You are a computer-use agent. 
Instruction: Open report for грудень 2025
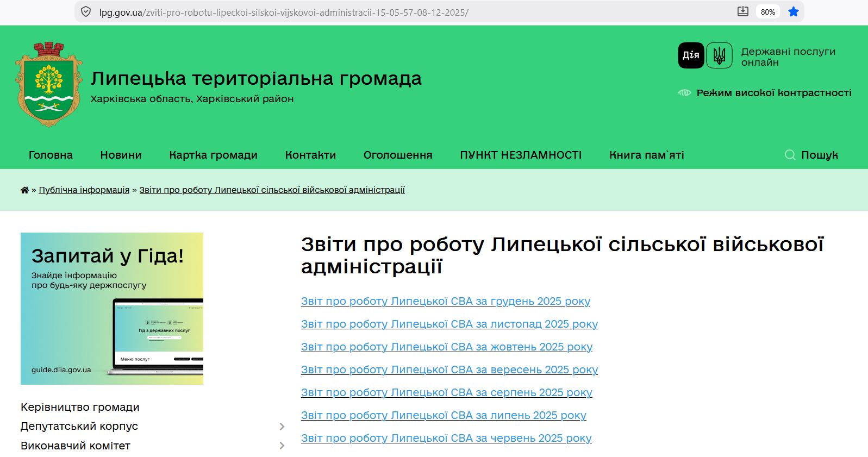tap(446, 301)
